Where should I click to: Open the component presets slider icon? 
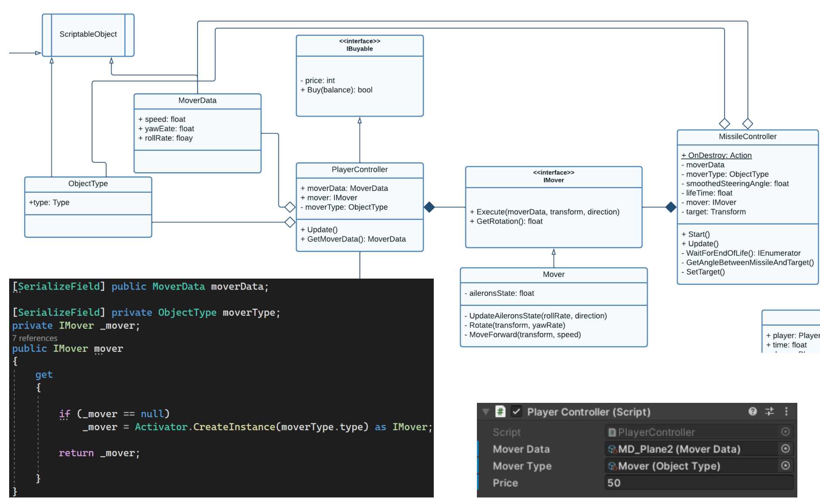(x=769, y=411)
